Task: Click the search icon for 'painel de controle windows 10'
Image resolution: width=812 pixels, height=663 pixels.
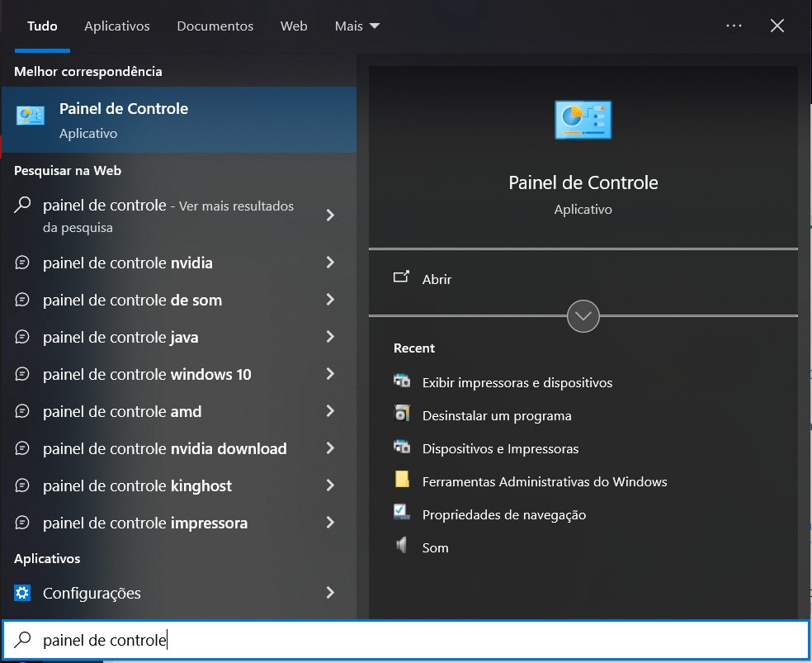Action: [x=22, y=374]
